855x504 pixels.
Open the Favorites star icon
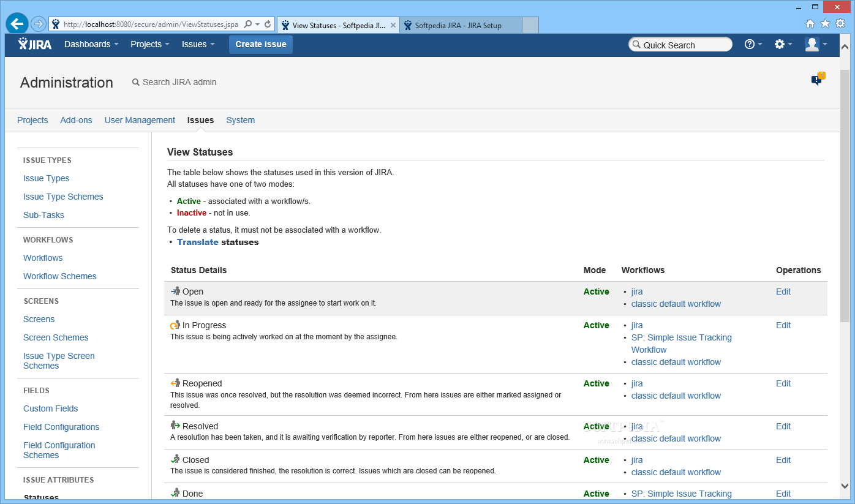(x=825, y=24)
